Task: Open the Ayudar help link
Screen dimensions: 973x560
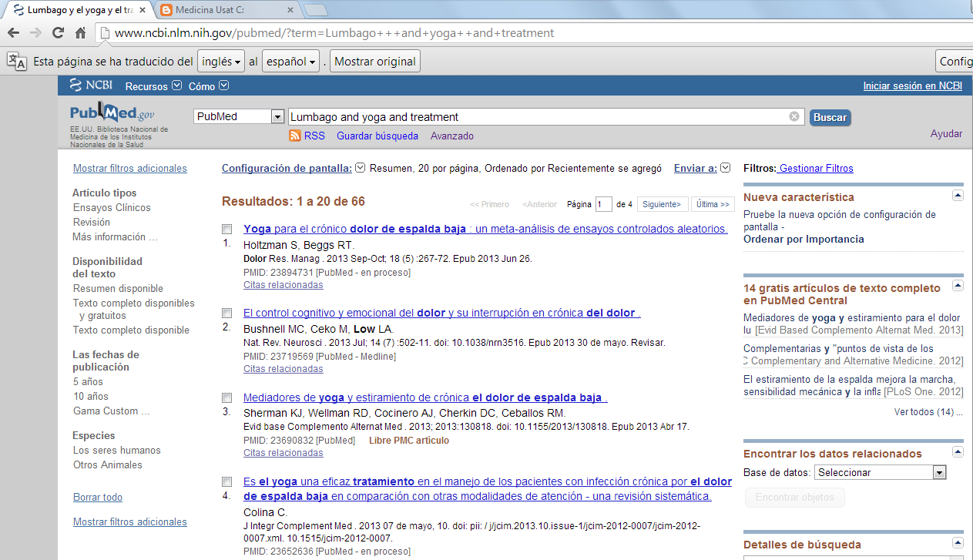Action: tap(946, 133)
